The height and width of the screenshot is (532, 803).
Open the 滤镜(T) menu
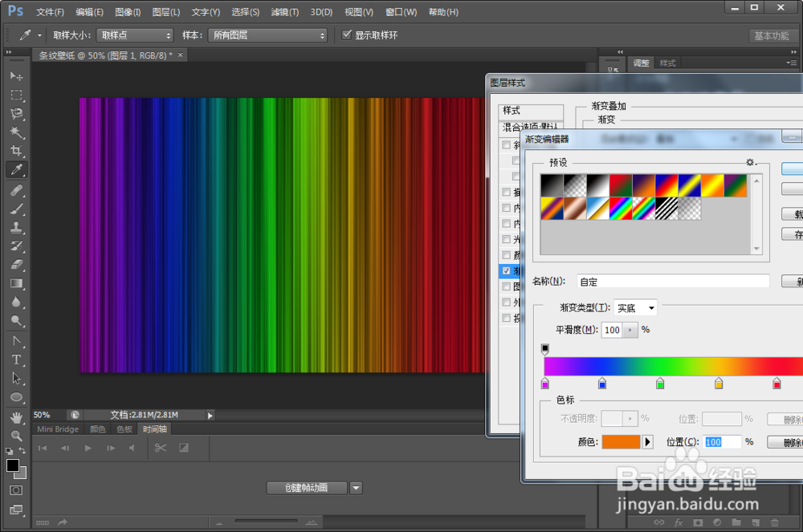click(285, 12)
